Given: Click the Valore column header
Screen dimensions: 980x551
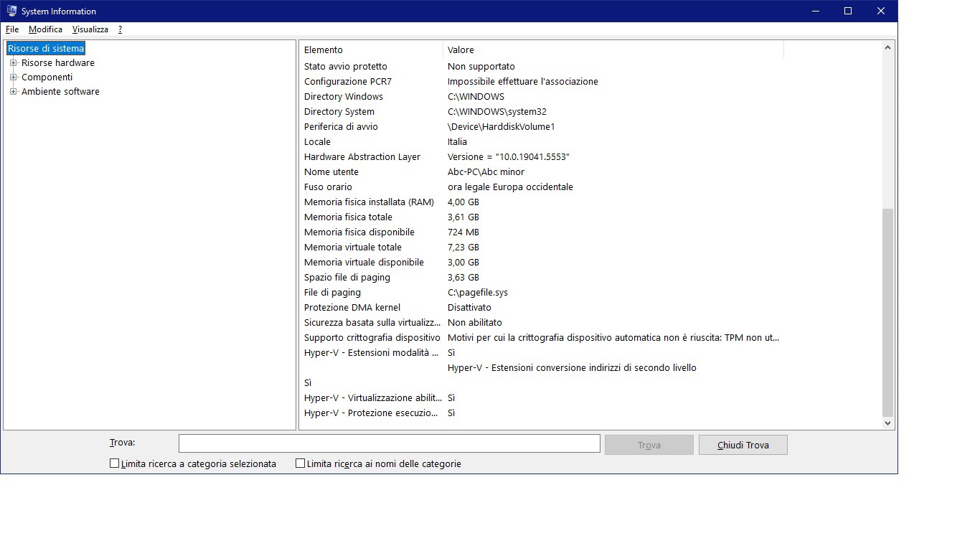Looking at the screenshot, I should [613, 50].
